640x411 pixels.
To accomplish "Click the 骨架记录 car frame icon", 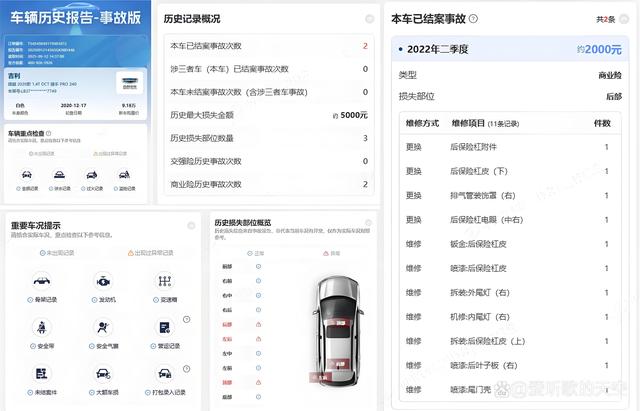I will click(x=42, y=281).
